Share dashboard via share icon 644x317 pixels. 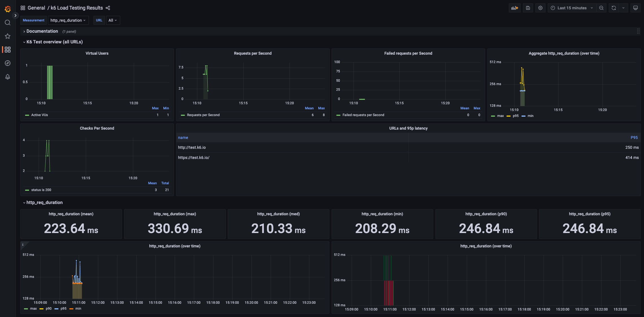coord(108,8)
